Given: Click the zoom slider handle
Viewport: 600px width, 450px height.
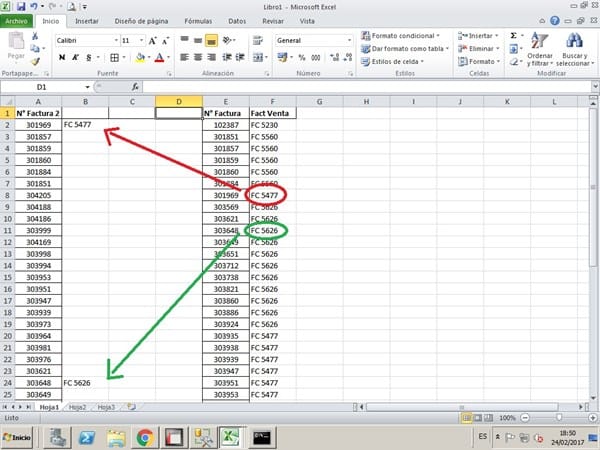Looking at the screenshot, I should [559, 418].
